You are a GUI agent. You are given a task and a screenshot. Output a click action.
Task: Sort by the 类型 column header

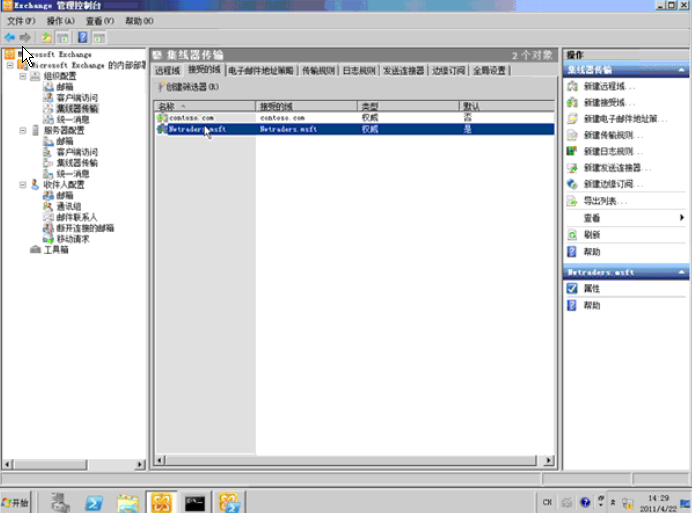pos(408,106)
